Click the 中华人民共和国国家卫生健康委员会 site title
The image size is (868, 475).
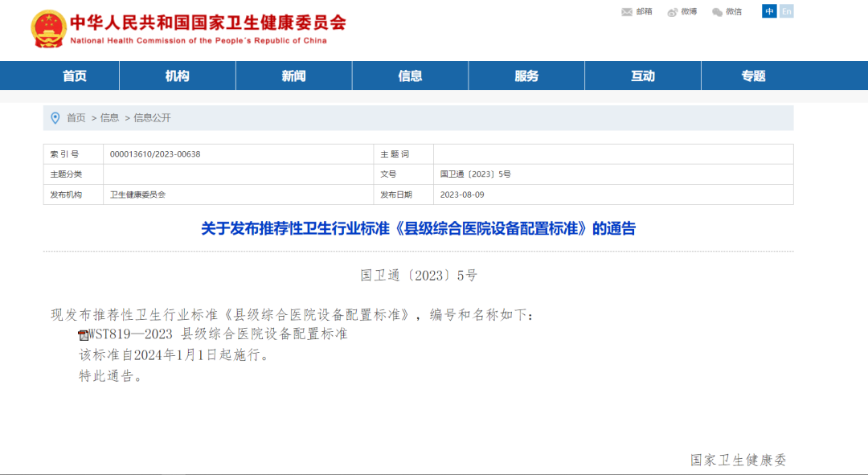point(208,23)
